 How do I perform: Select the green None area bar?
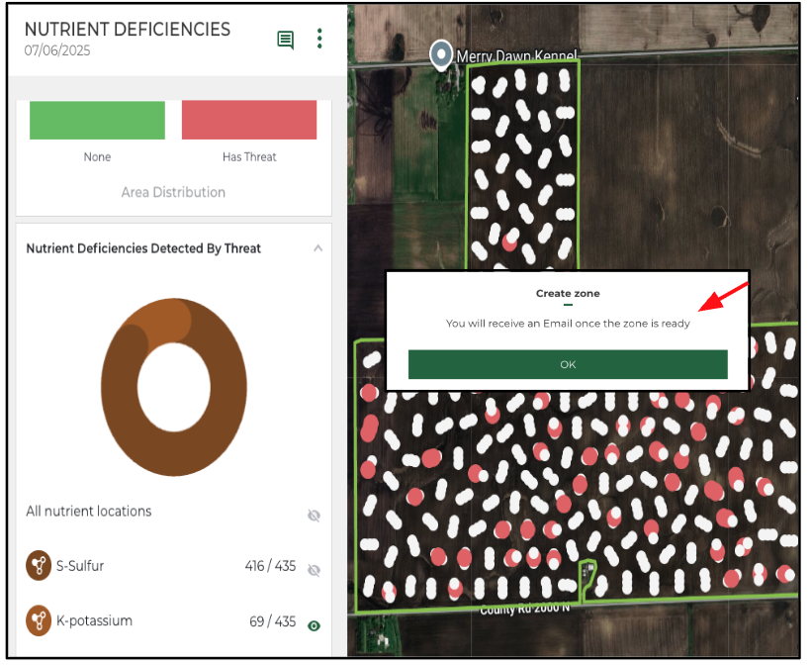click(97, 121)
